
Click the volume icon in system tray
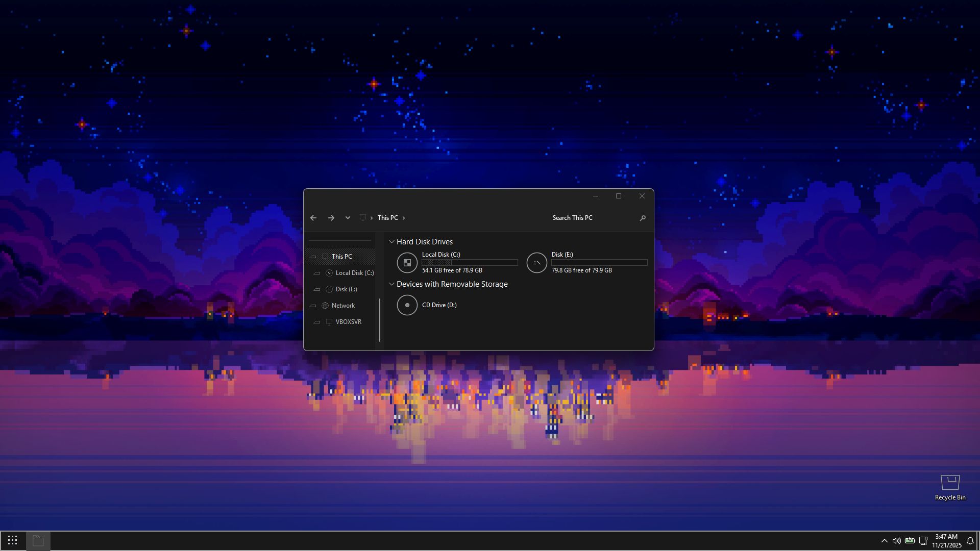pos(896,541)
